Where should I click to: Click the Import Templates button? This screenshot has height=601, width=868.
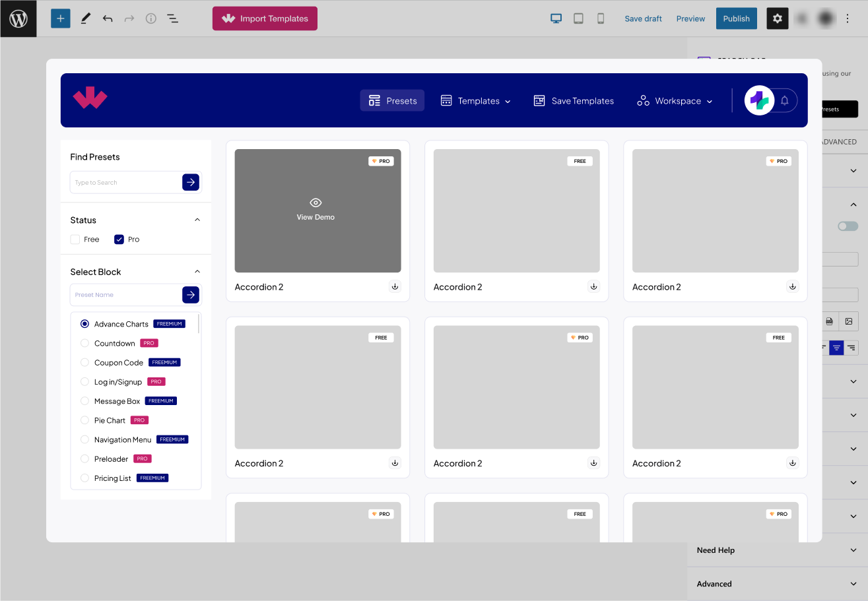pyautogui.click(x=265, y=18)
